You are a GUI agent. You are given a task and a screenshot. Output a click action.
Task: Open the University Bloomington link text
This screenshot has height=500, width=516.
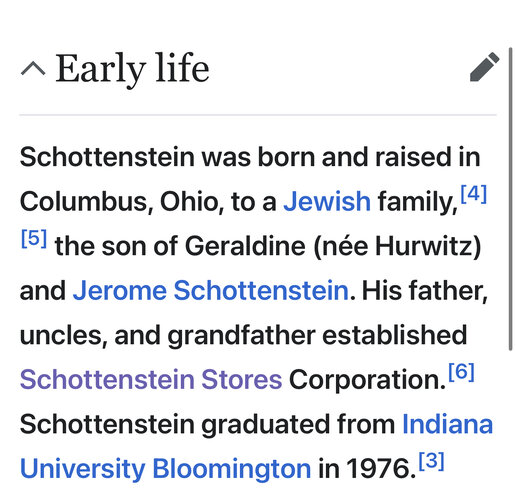[x=165, y=469]
